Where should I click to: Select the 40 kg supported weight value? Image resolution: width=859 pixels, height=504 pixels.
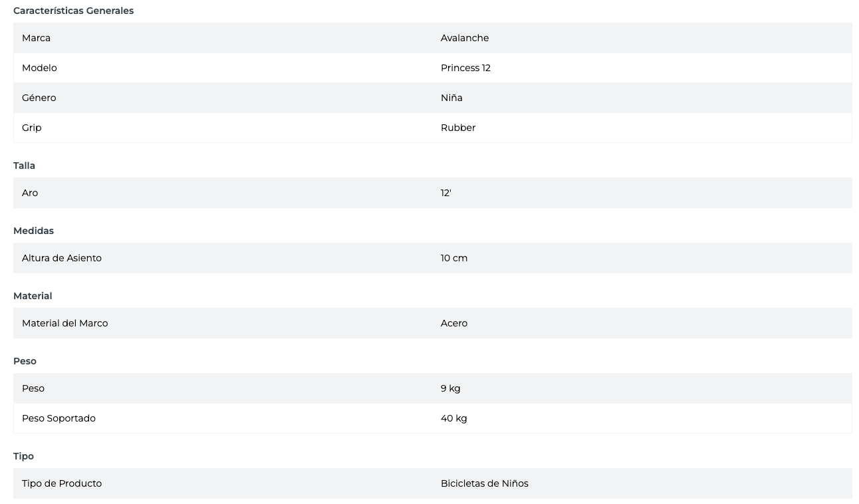(453, 418)
